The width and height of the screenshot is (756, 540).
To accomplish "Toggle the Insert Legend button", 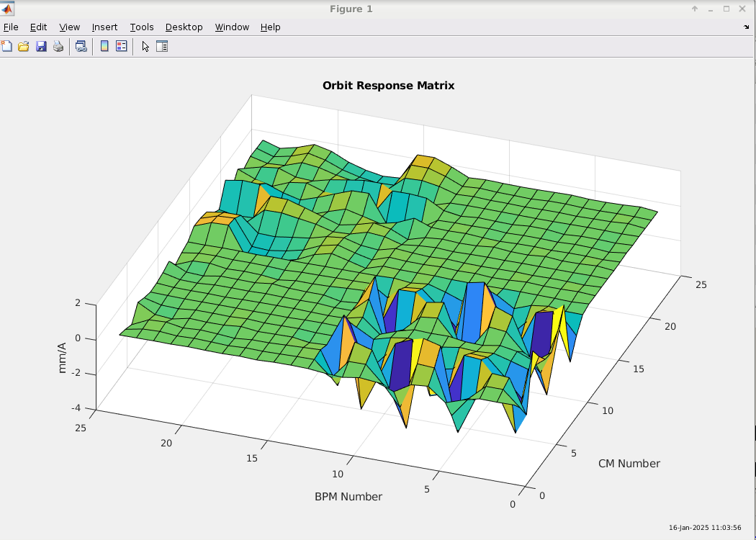I will point(122,46).
